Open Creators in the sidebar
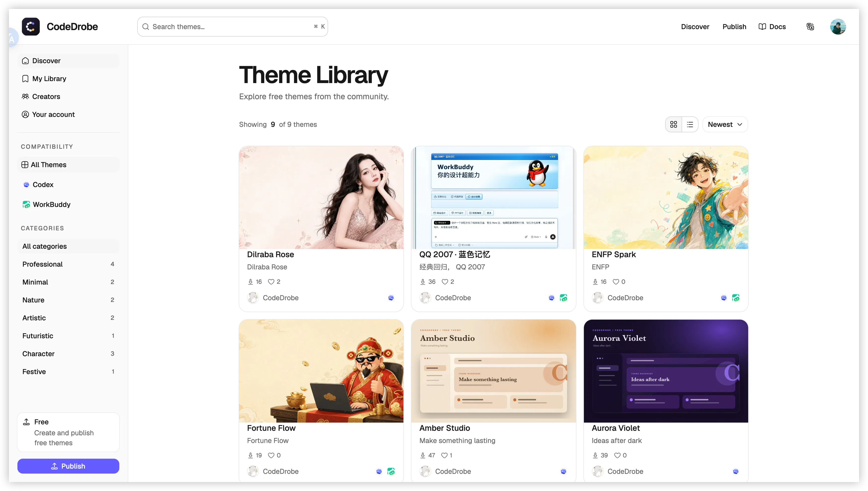Viewport: 868px width, 491px height. [x=68, y=97]
